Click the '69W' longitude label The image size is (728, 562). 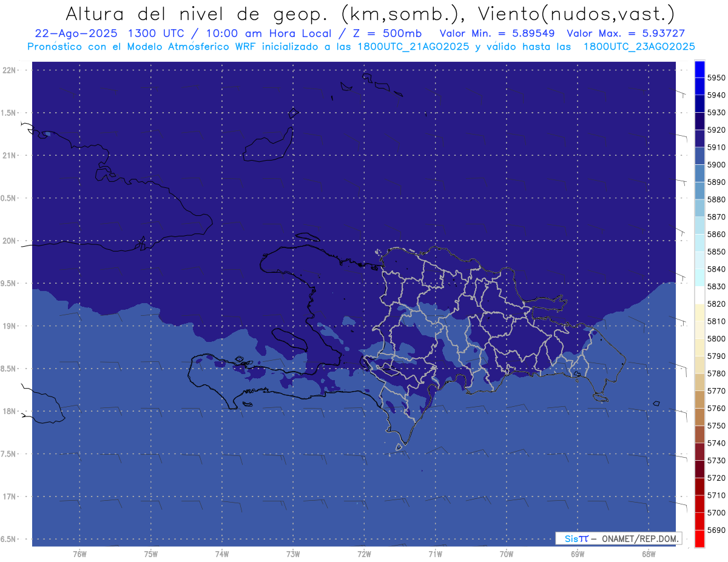tap(578, 554)
